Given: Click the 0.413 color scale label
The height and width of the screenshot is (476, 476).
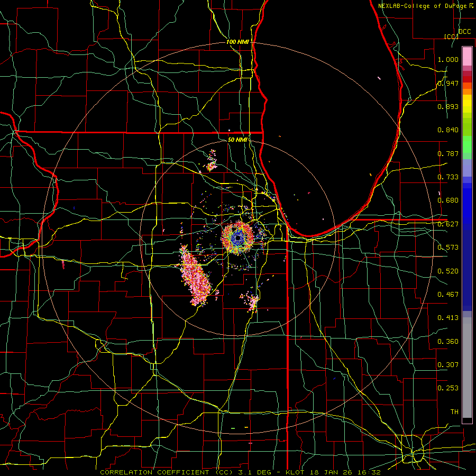Looking at the screenshot, I should tap(448, 318).
